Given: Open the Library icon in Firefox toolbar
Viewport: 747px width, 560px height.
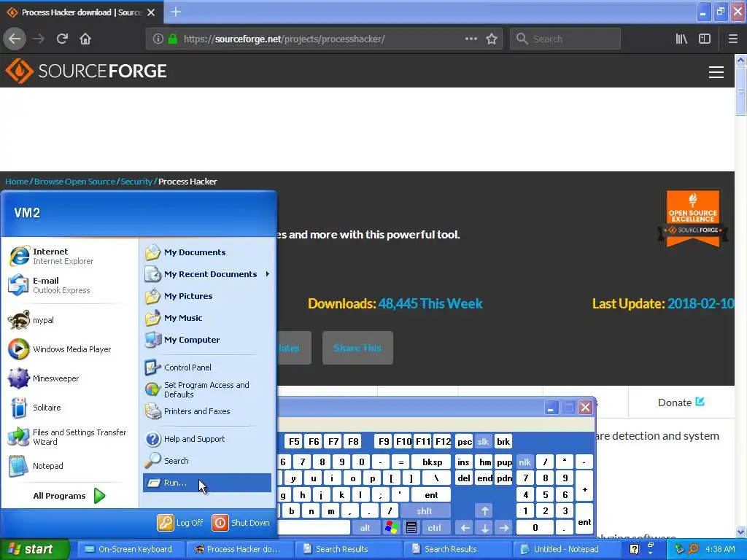Looking at the screenshot, I should (x=681, y=39).
